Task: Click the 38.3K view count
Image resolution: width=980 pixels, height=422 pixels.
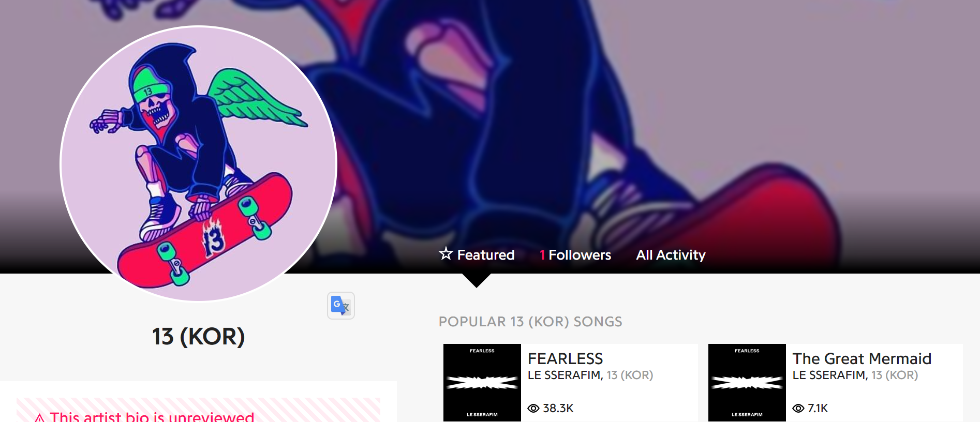Action: coord(558,409)
